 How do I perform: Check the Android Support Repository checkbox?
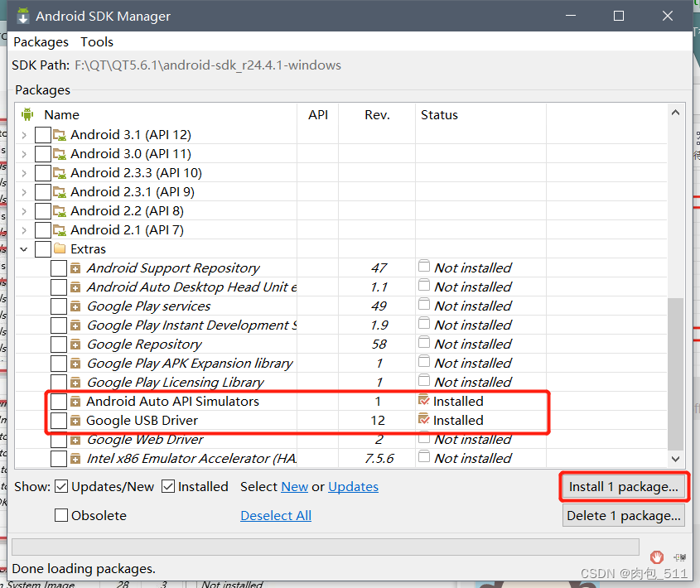(x=59, y=268)
